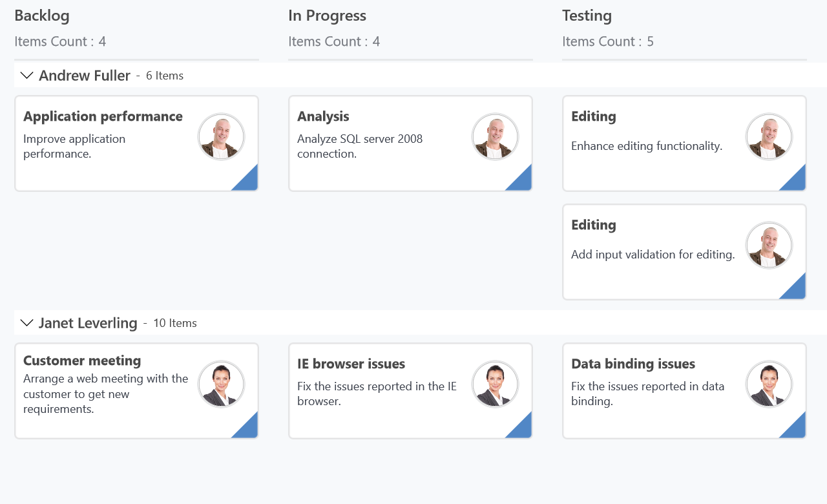
Task: Click the avatar on the Data binding issues card
Action: pyautogui.click(x=769, y=384)
